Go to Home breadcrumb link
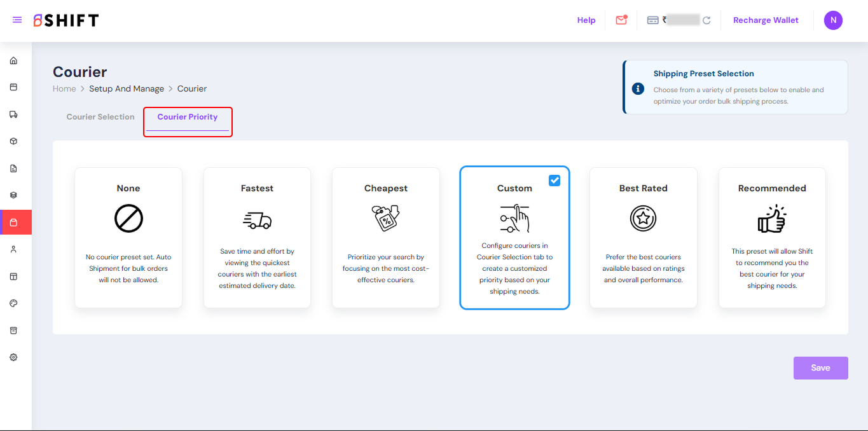This screenshot has height=431, width=868. [64, 89]
